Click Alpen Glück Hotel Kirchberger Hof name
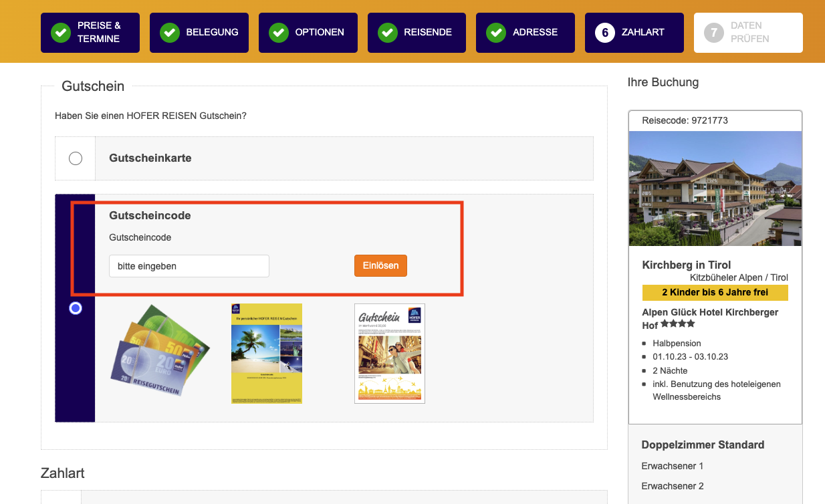 tap(710, 318)
